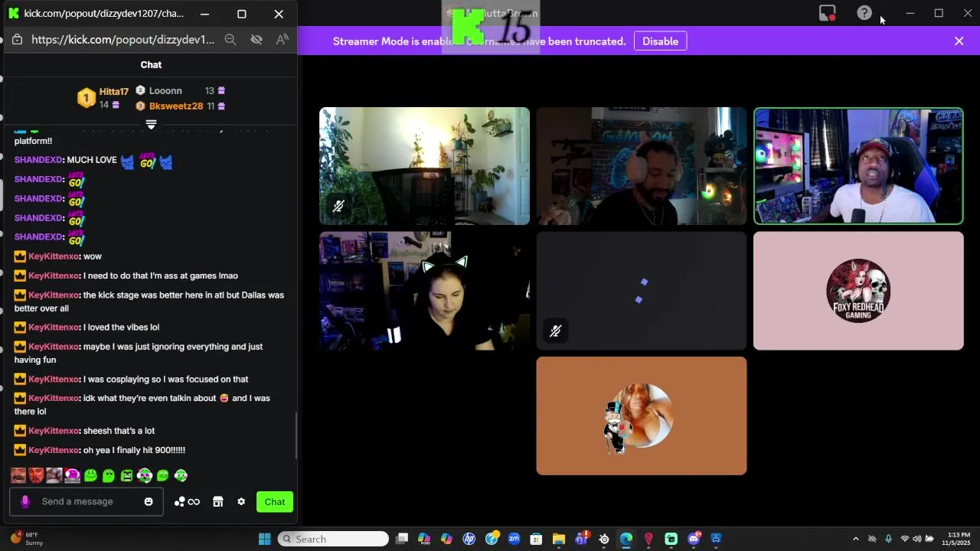The image size is (980, 551).
Task: Disable Streamer Mode via Disable button
Action: [660, 41]
